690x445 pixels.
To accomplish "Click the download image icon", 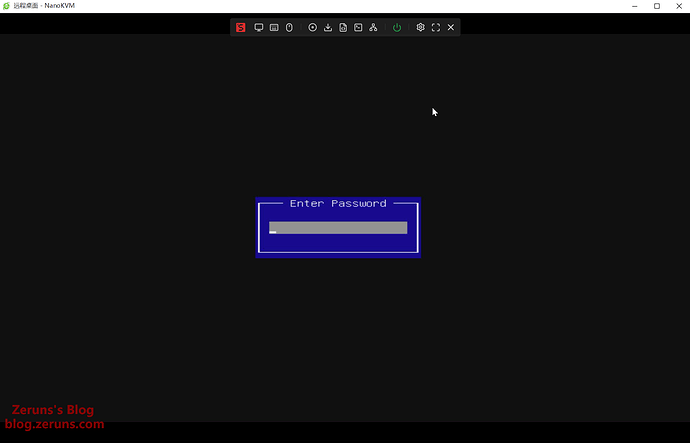I will (328, 28).
